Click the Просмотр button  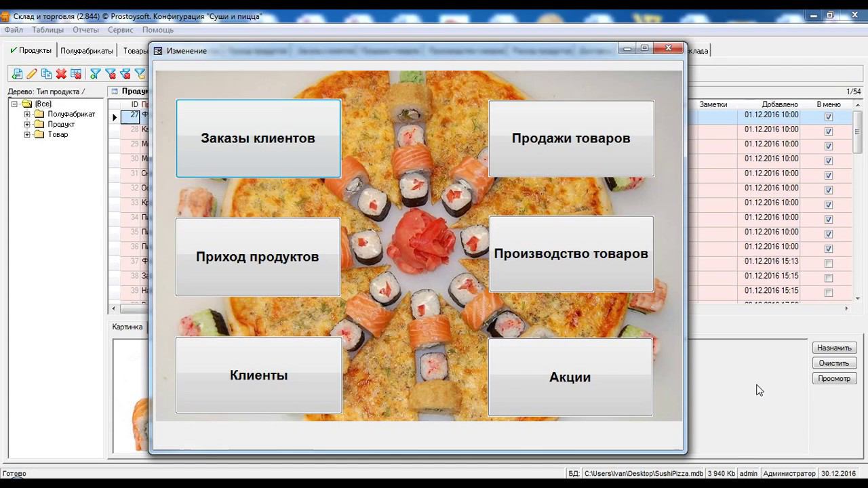(x=834, y=378)
